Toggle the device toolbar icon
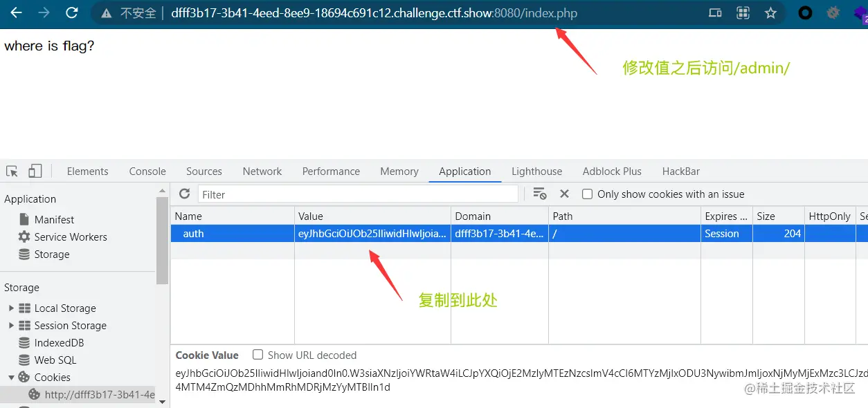The height and width of the screenshot is (408, 868). tap(35, 171)
